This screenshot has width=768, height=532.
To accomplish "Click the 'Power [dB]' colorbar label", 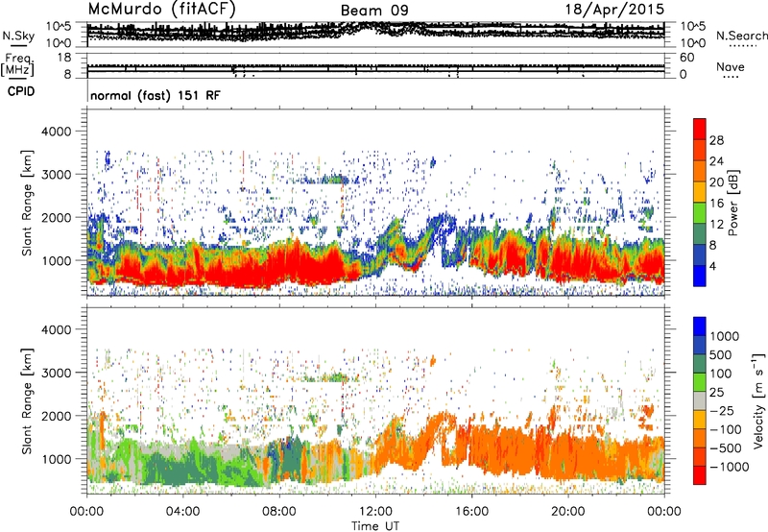I will coord(732,203).
